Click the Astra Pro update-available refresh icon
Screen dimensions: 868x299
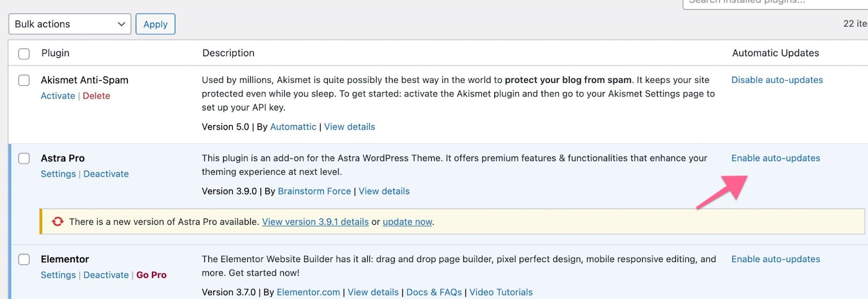(x=58, y=222)
